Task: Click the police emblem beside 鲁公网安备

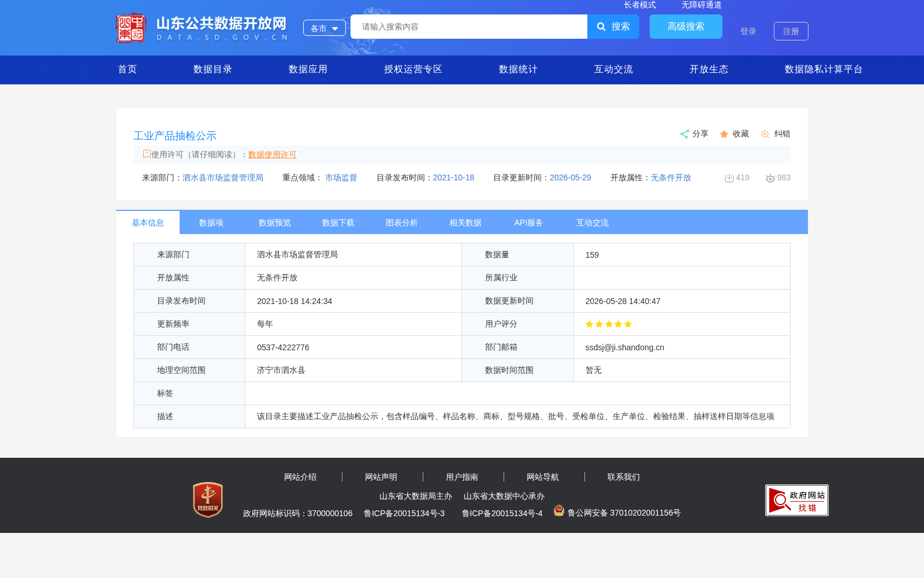Action: tap(558, 510)
